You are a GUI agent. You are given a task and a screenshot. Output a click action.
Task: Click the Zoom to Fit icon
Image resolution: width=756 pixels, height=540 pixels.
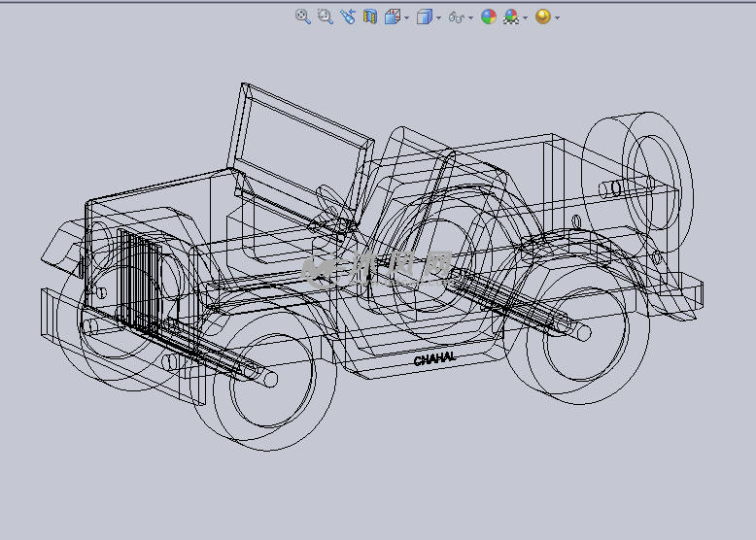tap(302, 17)
